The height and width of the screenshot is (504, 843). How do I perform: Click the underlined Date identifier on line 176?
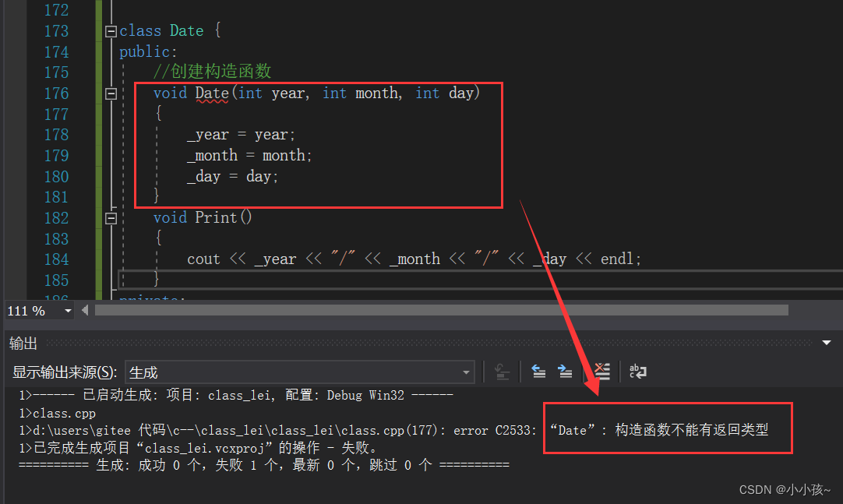[212, 93]
